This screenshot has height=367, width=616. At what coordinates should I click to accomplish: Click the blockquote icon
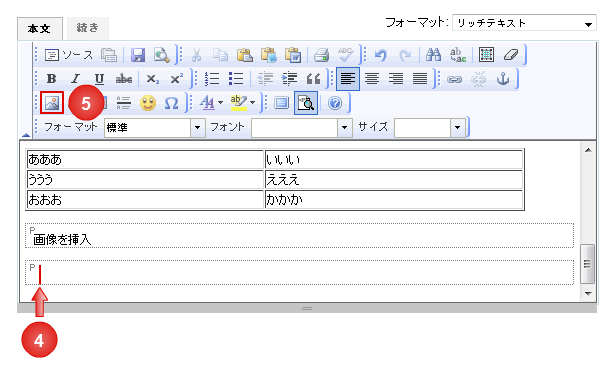click(313, 79)
